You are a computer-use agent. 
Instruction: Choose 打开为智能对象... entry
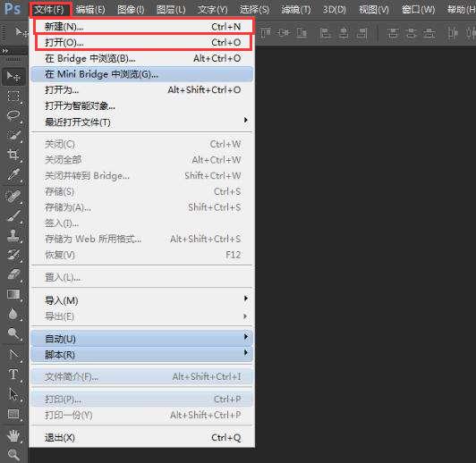(142, 105)
